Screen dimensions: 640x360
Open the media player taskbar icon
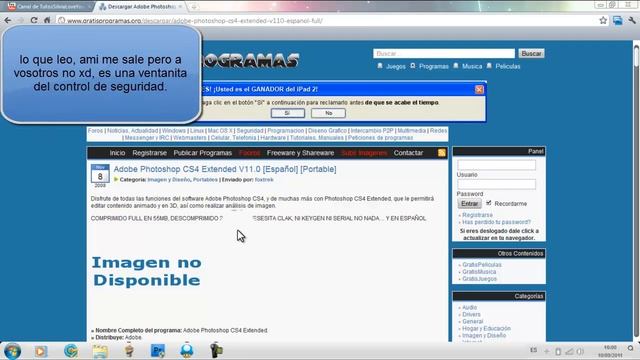41,351
